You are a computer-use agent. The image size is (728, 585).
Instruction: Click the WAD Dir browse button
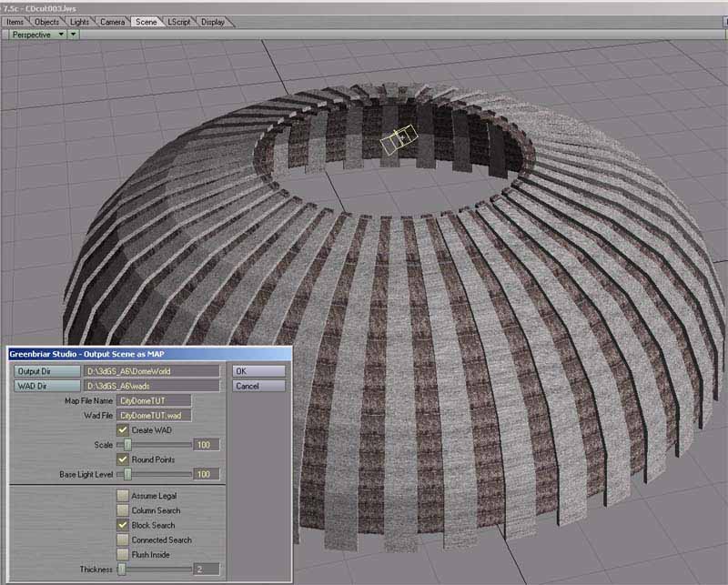(x=45, y=386)
